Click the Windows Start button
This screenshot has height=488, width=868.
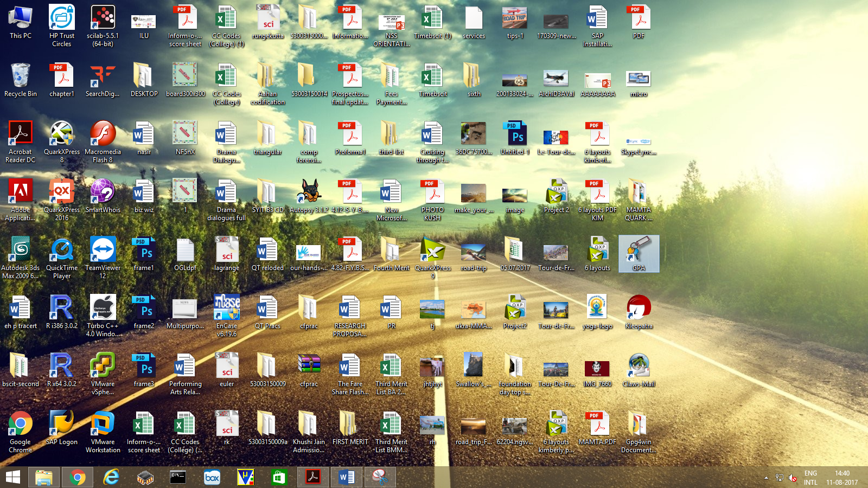[13, 477]
